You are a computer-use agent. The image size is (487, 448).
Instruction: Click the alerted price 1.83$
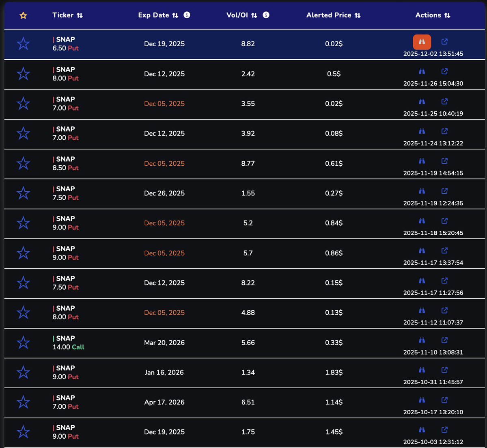point(334,372)
